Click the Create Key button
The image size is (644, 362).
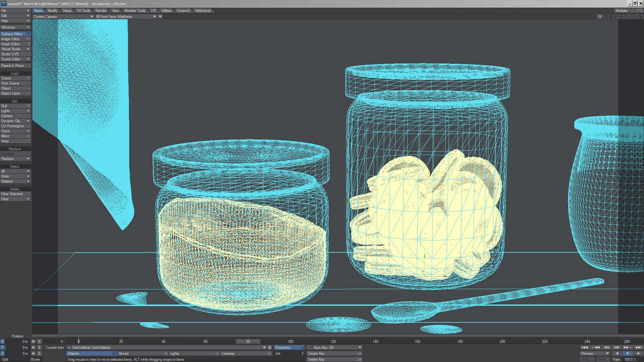click(335, 354)
